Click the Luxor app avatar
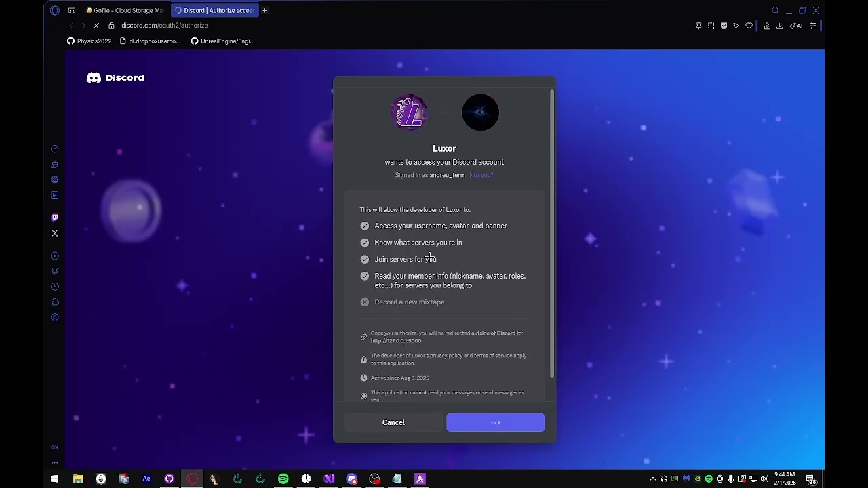The height and width of the screenshot is (488, 868). pos(409,113)
